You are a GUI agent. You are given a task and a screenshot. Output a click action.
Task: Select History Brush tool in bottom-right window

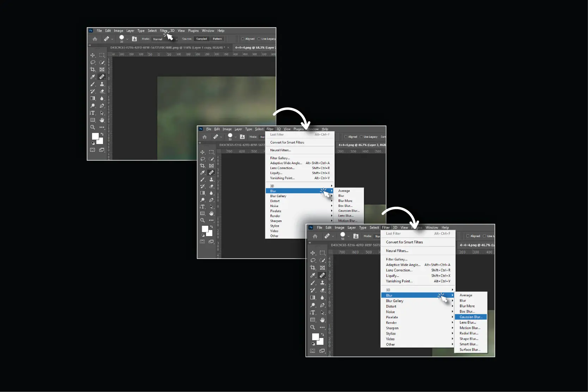click(313, 290)
